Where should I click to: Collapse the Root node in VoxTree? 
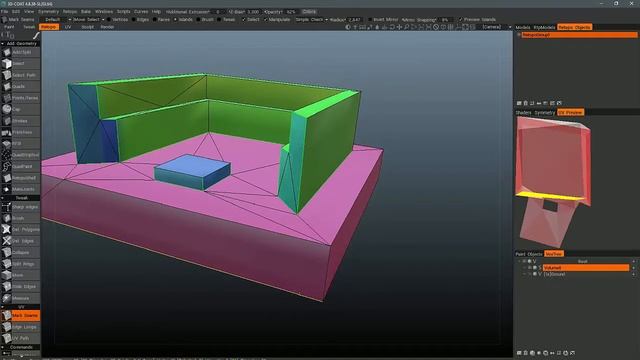520,261
